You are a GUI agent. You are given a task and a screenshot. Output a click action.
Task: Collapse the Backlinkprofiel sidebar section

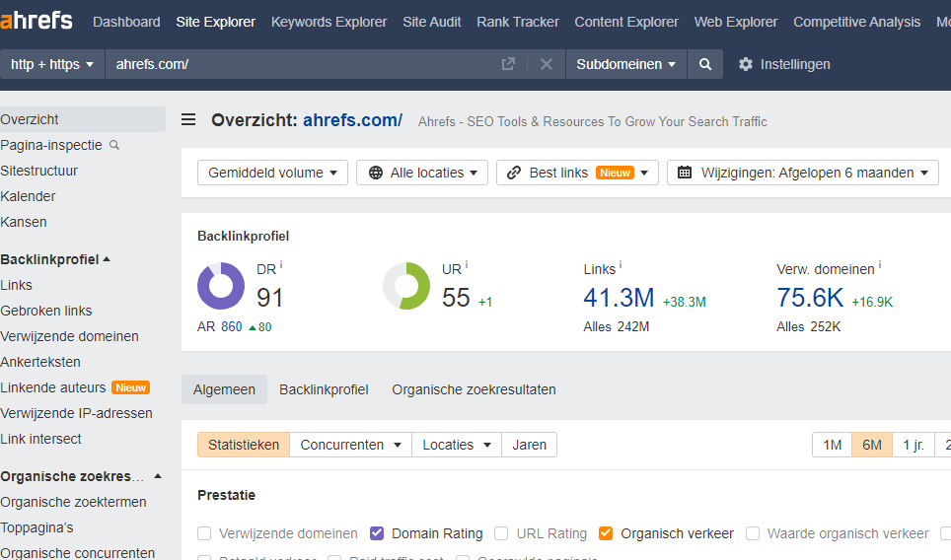[55, 259]
